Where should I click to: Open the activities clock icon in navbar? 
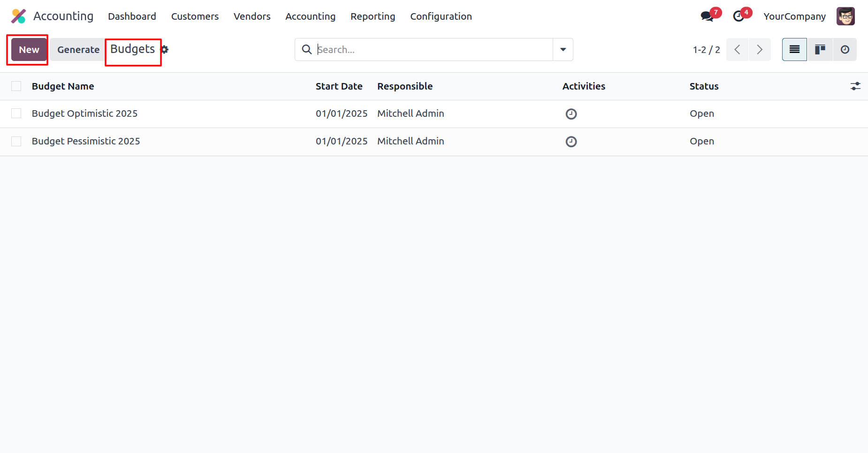(x=739, y=16)
